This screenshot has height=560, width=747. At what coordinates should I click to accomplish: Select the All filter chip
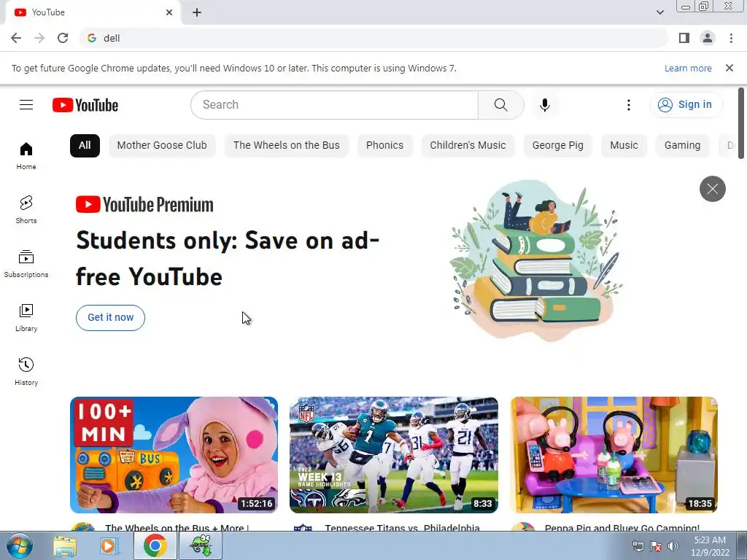[x=85, y=146]
